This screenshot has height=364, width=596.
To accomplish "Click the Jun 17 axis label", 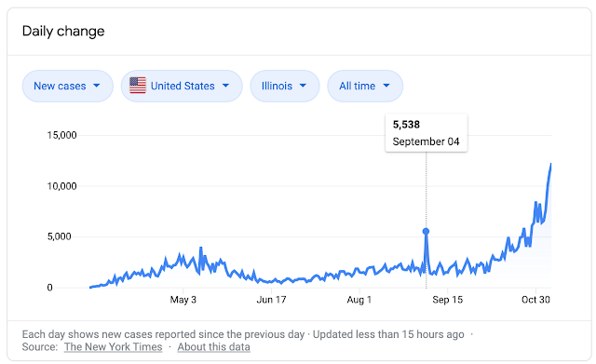I will pos(271,300).
